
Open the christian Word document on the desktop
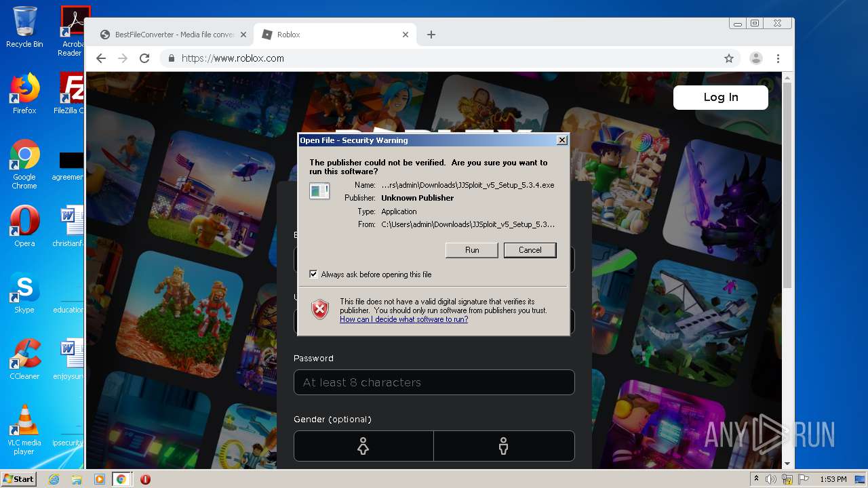(68, 226)
